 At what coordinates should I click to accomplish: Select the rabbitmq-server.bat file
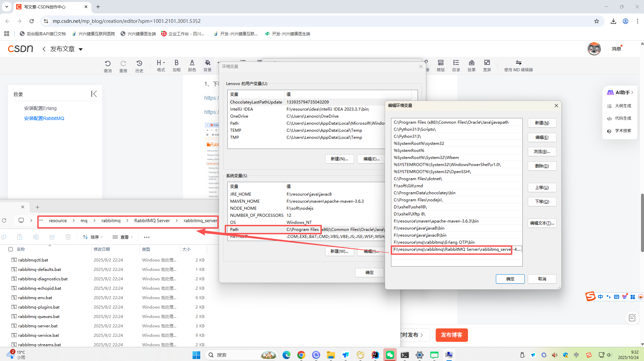38,326
